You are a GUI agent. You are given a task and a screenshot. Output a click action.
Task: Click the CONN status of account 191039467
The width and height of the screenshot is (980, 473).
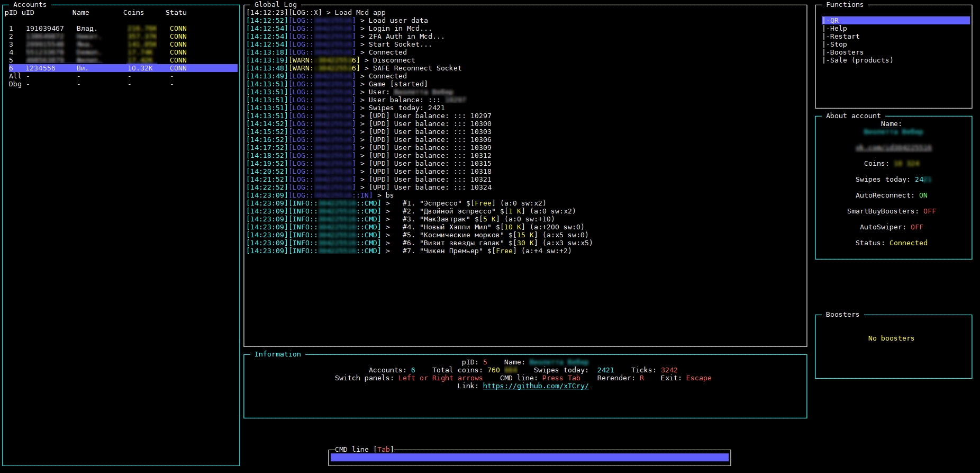[178, 29]
